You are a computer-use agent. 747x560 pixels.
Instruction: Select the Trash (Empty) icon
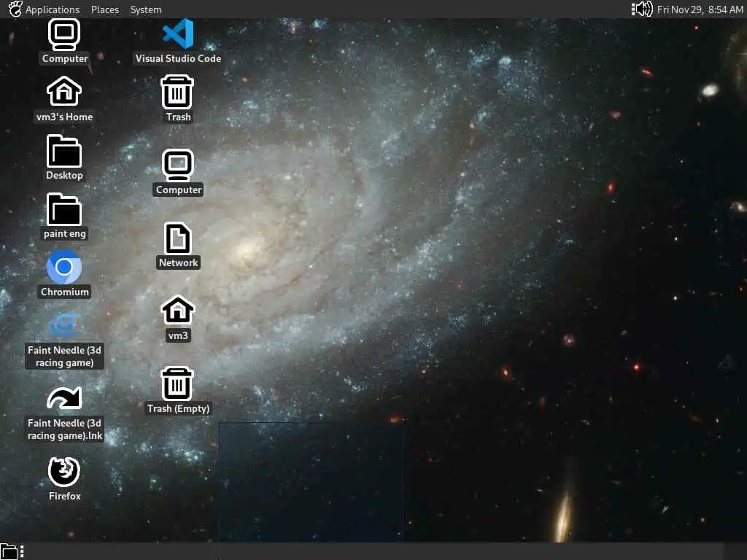tap(178, 384)
